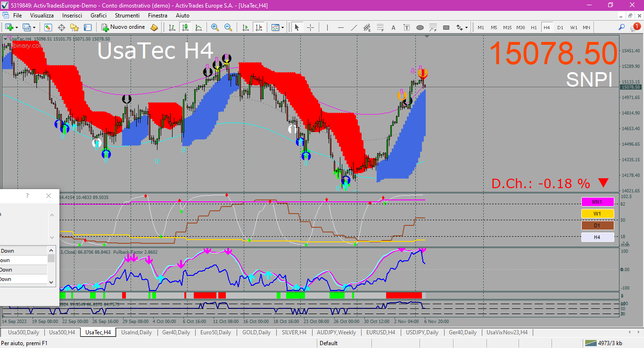This screenshot has height=348, width=644.
Task: Select the D1 timeframe
Action: pyautogui.click(x=560, y=27)
